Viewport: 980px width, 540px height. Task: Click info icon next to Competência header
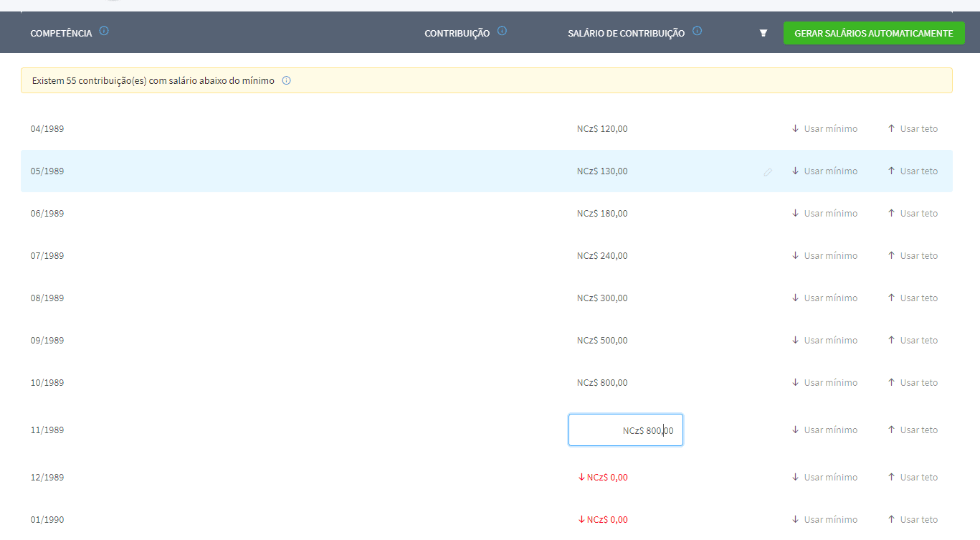[x=104, y=31]
